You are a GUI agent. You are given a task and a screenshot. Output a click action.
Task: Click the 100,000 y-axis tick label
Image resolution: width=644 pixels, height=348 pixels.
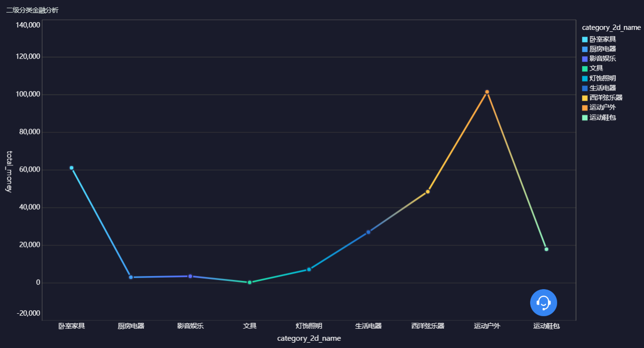tap(28, 94)
